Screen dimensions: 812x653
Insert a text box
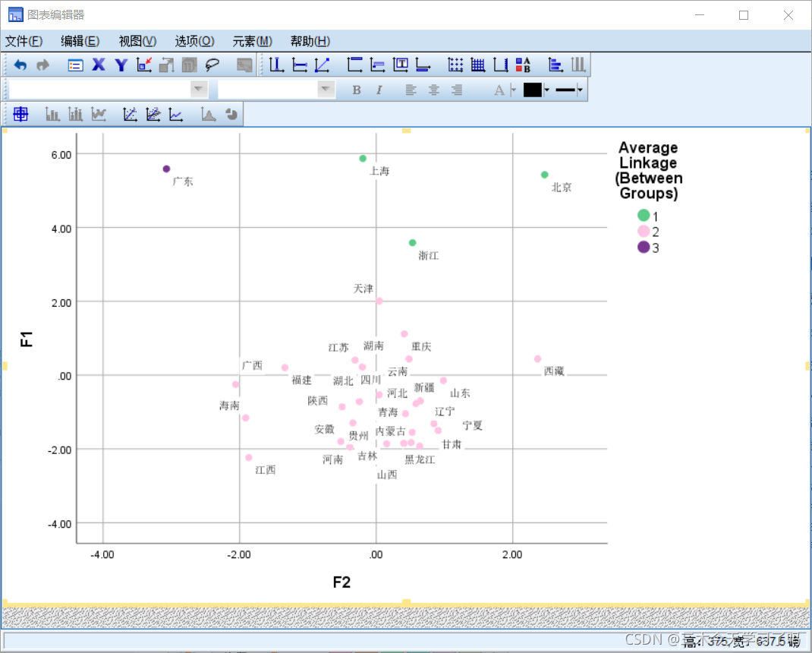point(400,65)
